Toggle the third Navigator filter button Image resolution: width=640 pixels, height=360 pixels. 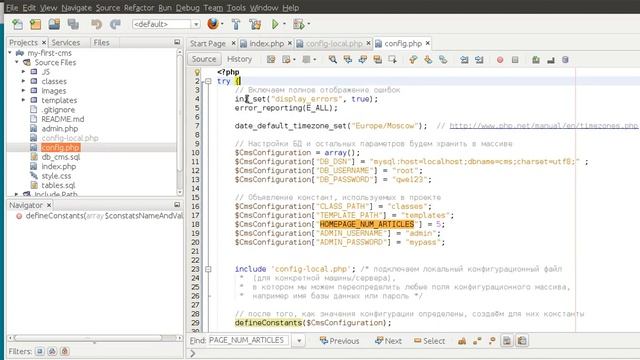pos(64,351)
